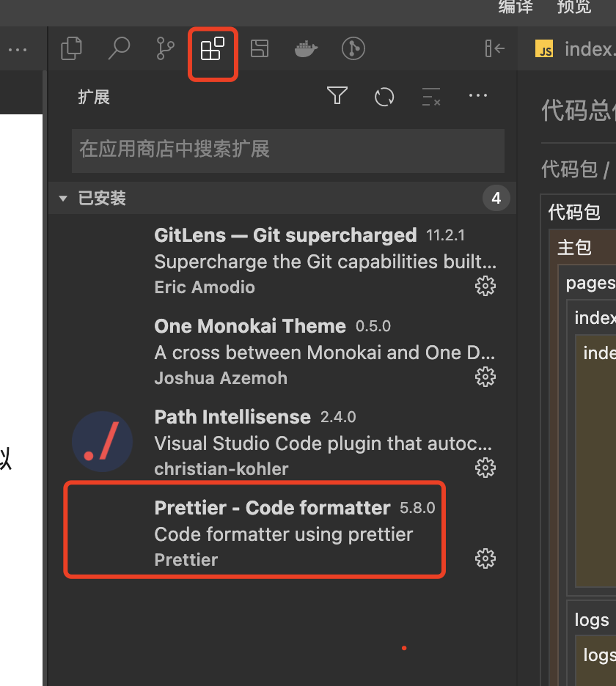616x686 pixels.
Task: Select the pages block in chart
Action: [x=590, y=283]
